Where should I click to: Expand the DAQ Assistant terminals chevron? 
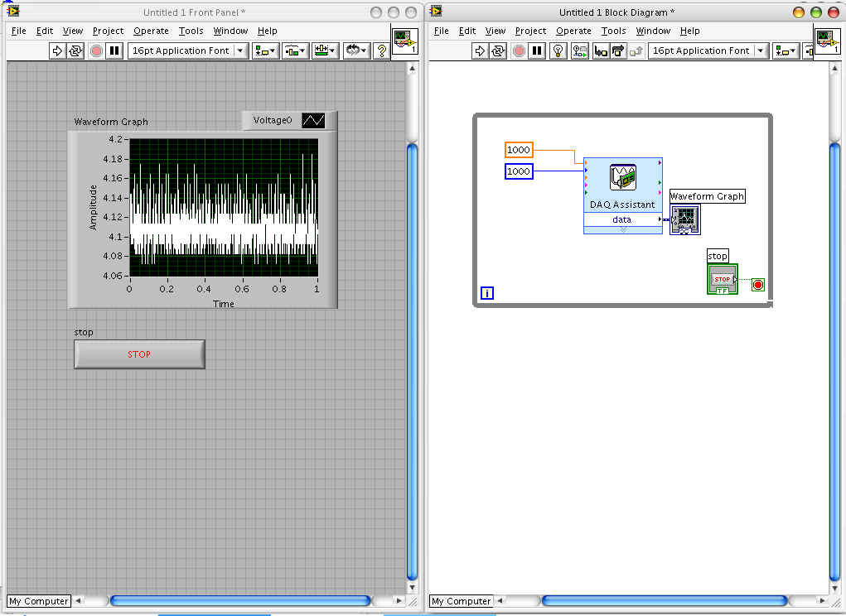[x=622, y=230]
